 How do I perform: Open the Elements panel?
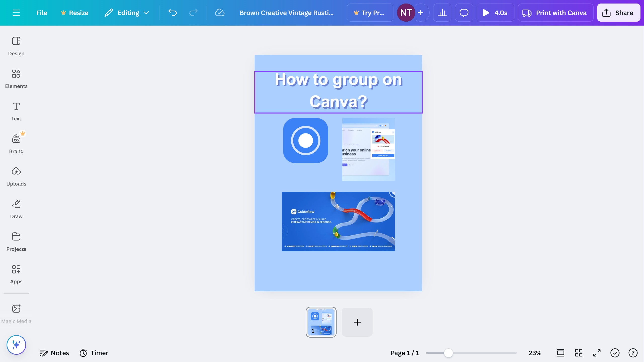pyautogui.click(x=16, y=78)
